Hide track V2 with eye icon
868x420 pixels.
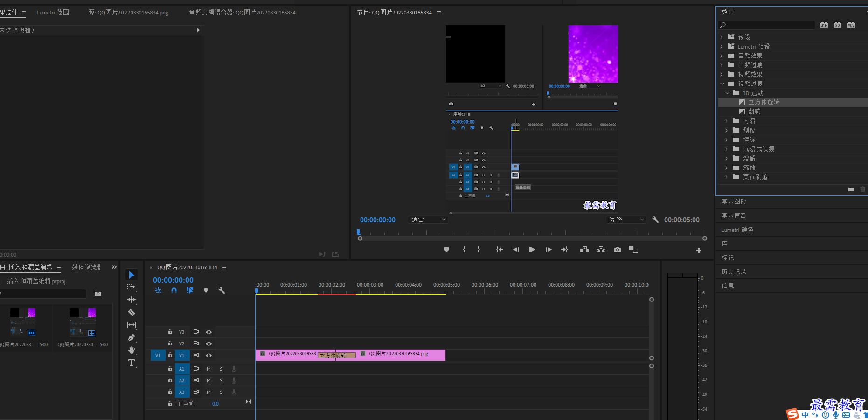pyautogui.click(x=208, y=343)
